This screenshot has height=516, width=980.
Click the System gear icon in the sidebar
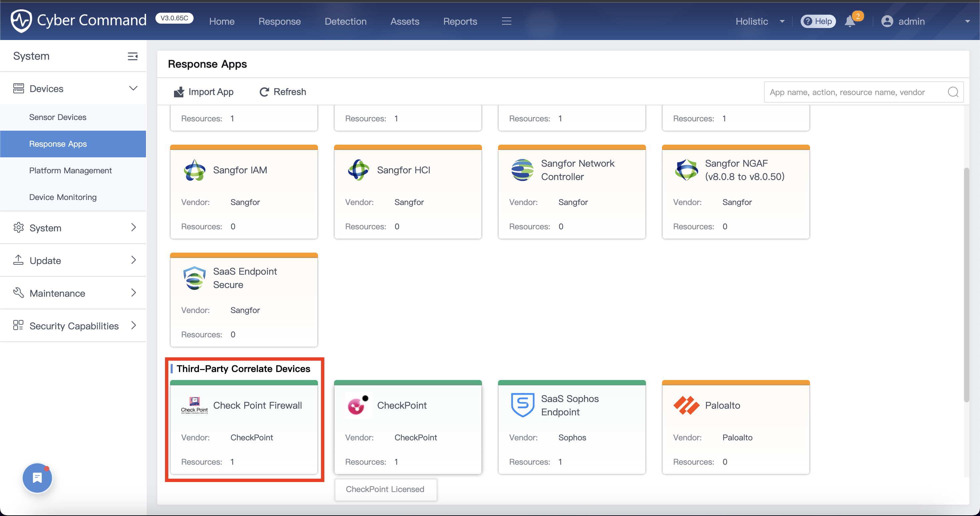[19, 228]
